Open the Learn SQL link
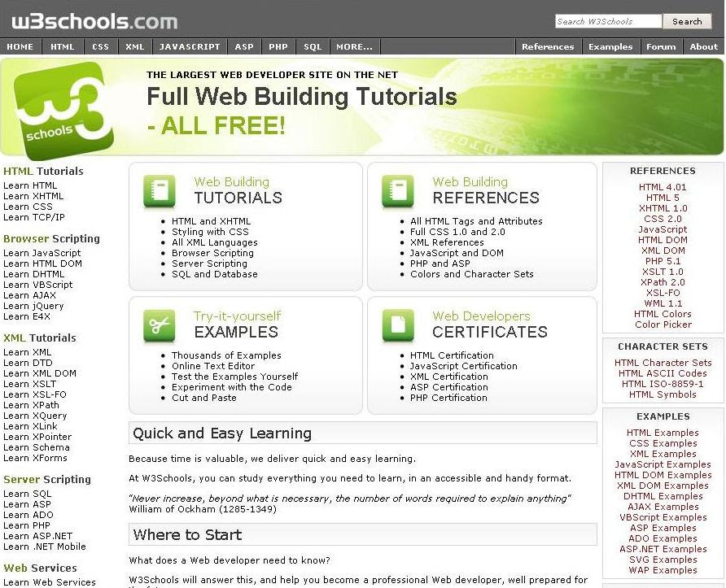The width and height of the screenshot is (726, 588). tap(28, 494)
